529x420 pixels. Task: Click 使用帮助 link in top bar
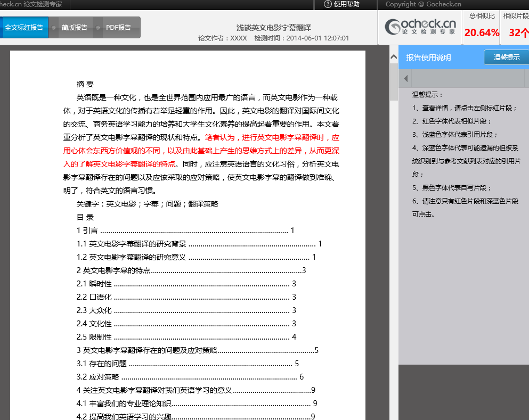tap(346, 4)
